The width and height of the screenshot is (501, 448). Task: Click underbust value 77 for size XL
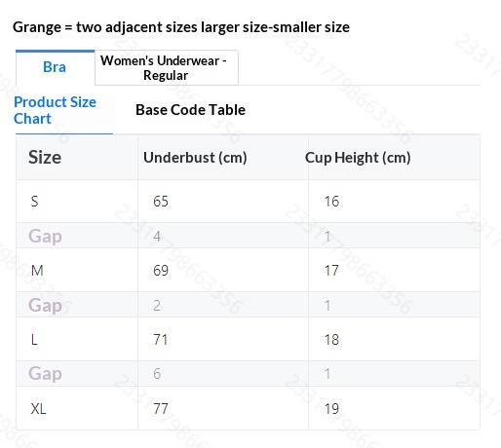click(161, 409)
